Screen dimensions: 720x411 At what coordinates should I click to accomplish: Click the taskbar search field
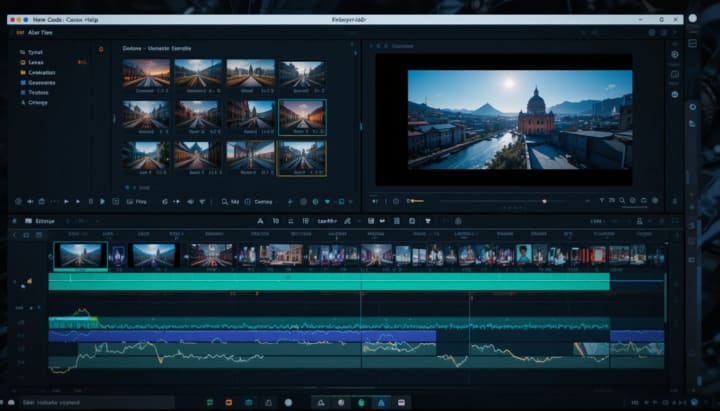tap(96, 403)
